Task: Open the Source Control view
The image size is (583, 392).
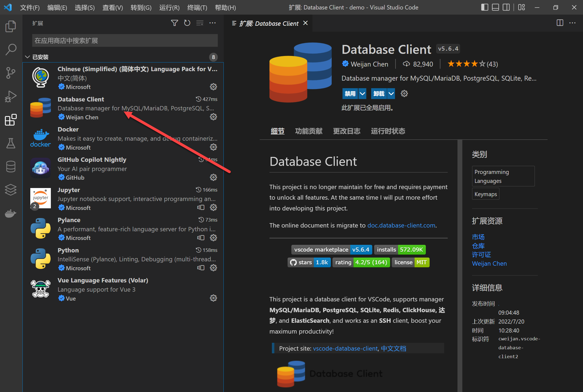Action: pyautogui.click(x=11, y=73)
